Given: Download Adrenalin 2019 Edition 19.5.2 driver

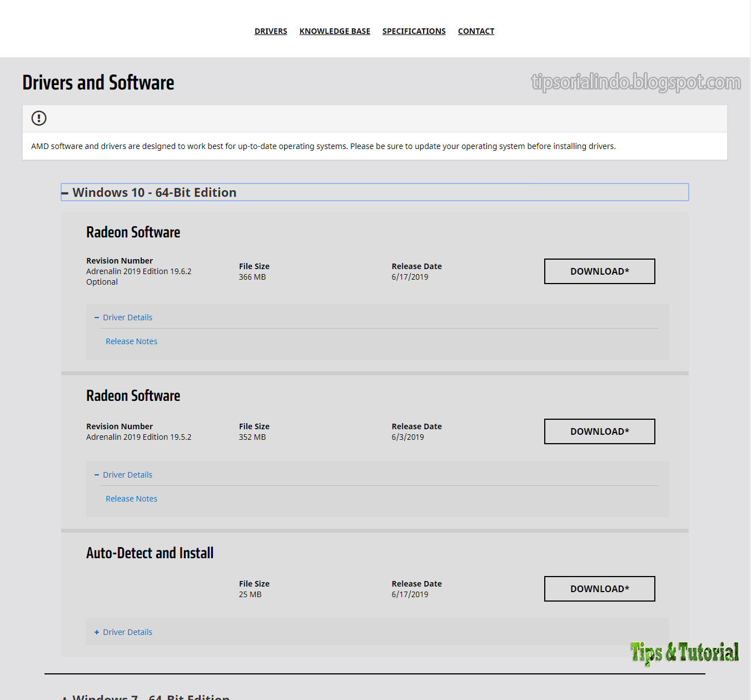Looking at the screenshot, I should point(600,431).
